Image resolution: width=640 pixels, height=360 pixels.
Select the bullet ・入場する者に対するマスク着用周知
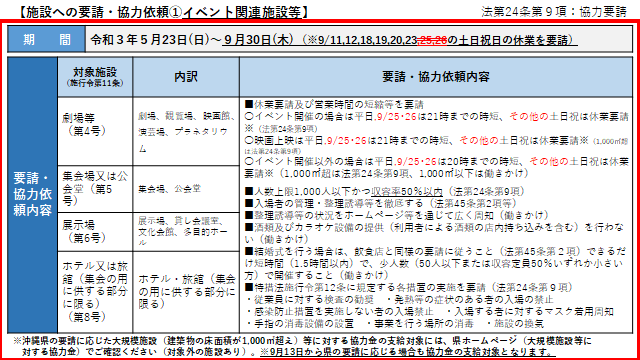click(529, 312)
